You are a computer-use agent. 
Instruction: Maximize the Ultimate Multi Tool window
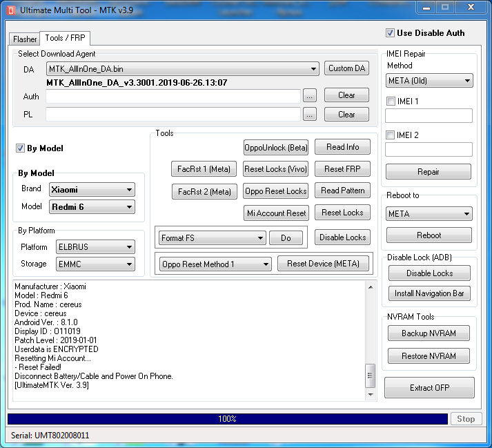pyautogui.click(x=445, y=8)
